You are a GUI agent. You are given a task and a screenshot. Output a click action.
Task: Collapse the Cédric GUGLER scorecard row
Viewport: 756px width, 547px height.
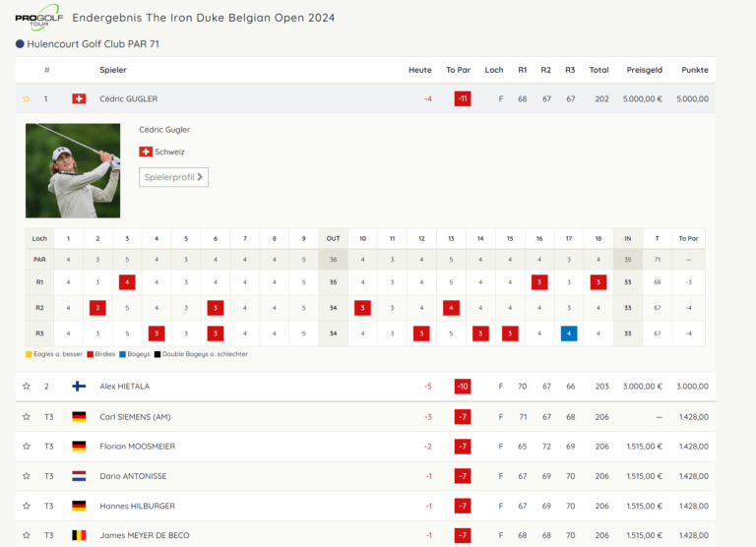365,98
